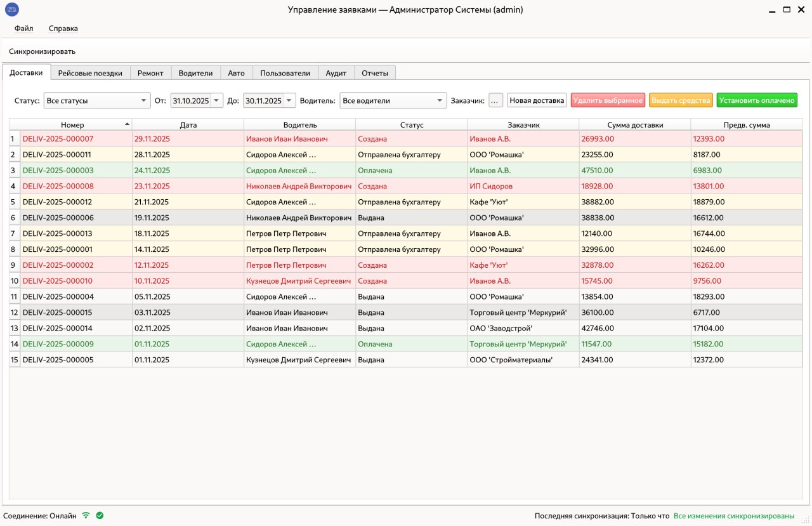
Task: Click the red Удалить выбранное button
Action: (608, 100)
